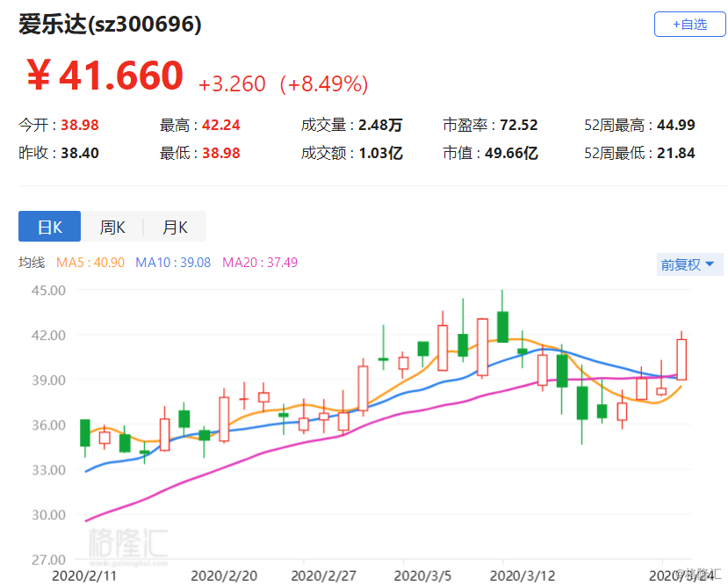
Task: Click the stock title 爱乐达(sz300696)
Action: [x=110, y=24]
